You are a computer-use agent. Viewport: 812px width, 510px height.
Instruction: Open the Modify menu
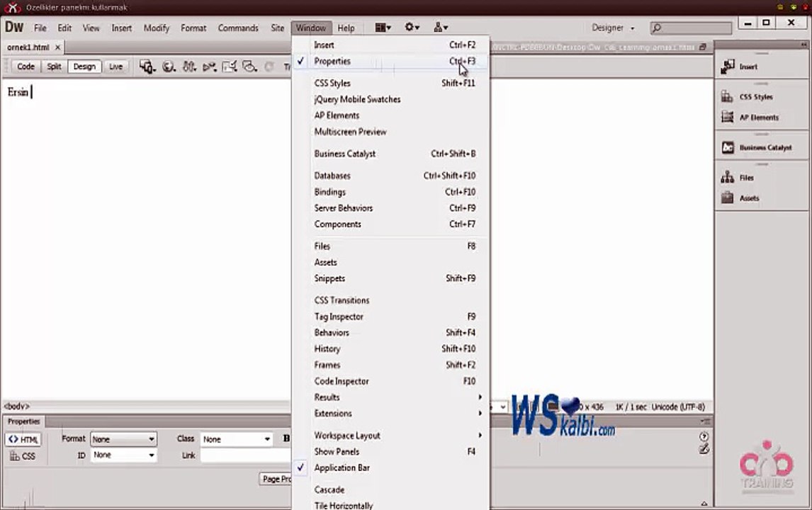tap(157, 28)
